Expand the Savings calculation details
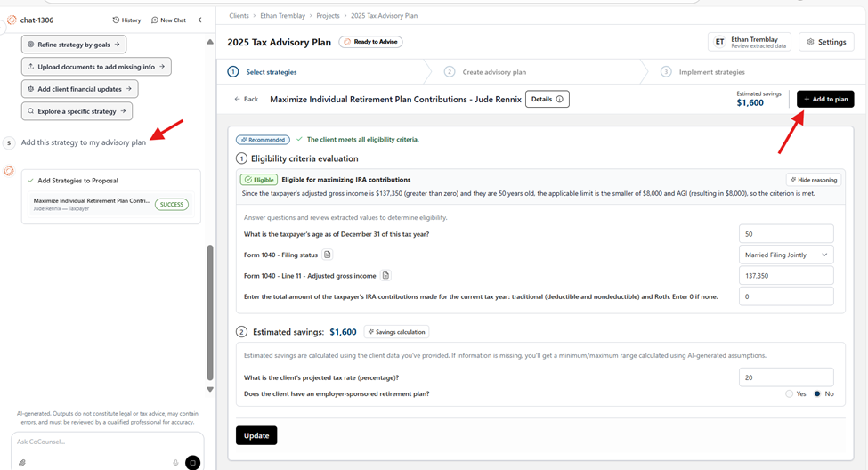This screenshot has height=470, width=868. [396, 332]
